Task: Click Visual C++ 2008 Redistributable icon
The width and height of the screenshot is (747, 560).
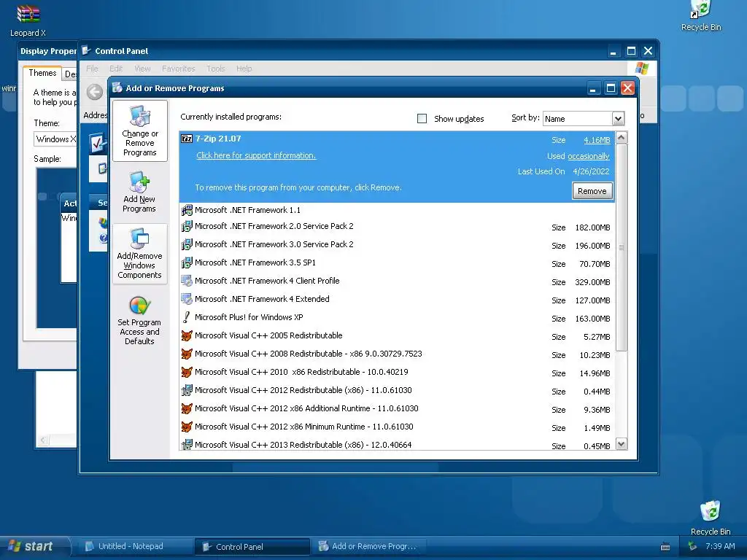Action: click(187, 354)
